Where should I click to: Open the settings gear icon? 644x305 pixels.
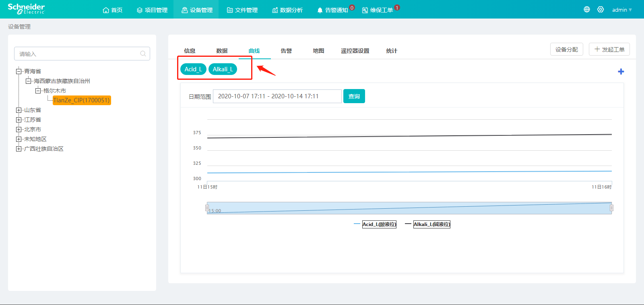coord(601,9)
